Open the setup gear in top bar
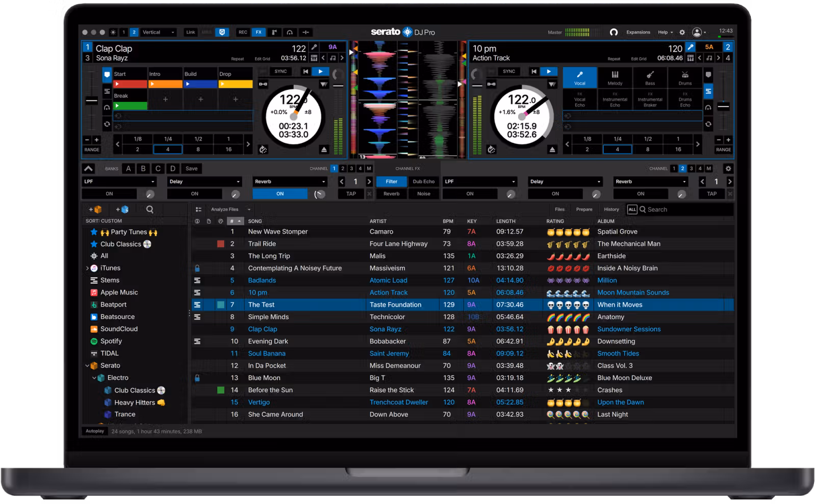 click(x=682, y=32)
